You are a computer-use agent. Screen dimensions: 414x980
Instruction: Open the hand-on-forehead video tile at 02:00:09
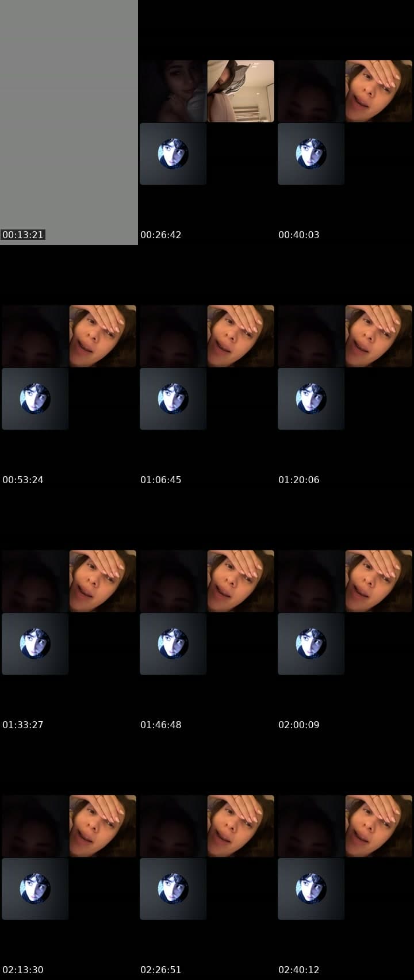tap(379, 581)
